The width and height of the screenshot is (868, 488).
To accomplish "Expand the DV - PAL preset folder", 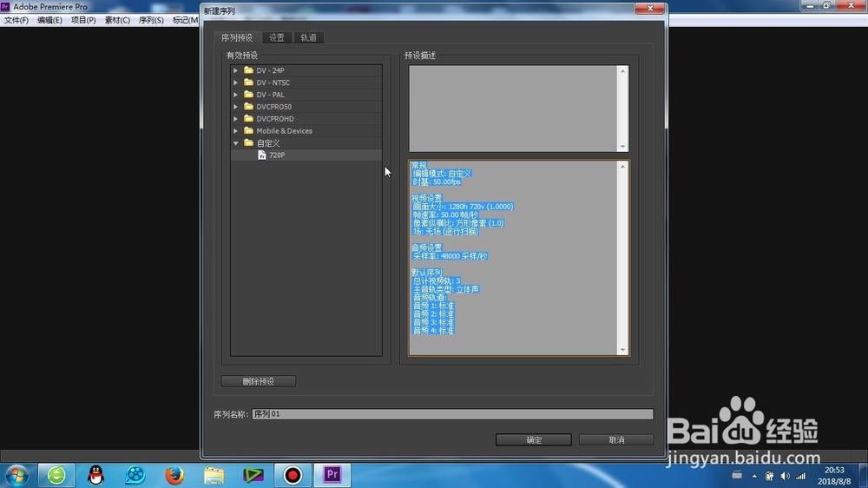I will (236, 95).
